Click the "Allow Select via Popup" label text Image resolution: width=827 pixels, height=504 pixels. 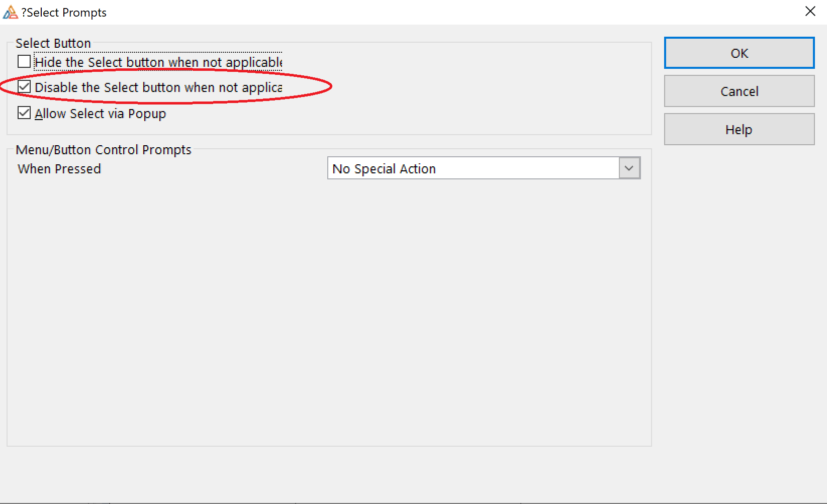(100, 114)
